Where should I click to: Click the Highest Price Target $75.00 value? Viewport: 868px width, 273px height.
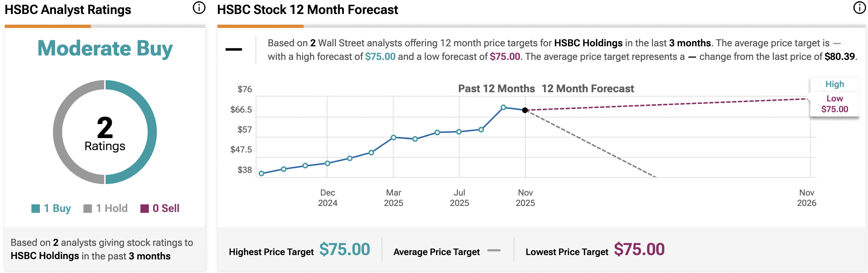345,249
